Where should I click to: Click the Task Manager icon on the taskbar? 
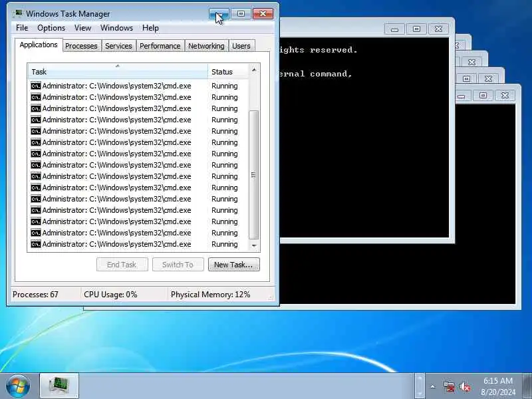coord(59,386)
